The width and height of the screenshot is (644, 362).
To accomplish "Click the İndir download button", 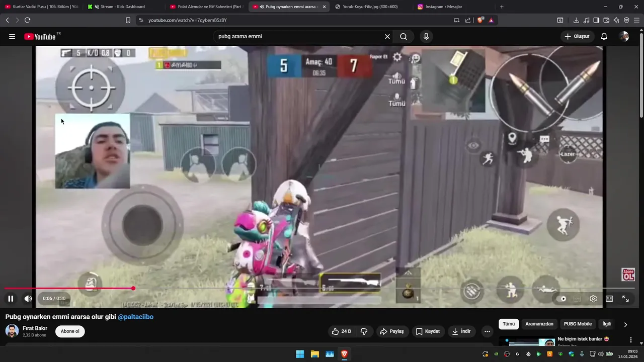I will tap(461, 331).
